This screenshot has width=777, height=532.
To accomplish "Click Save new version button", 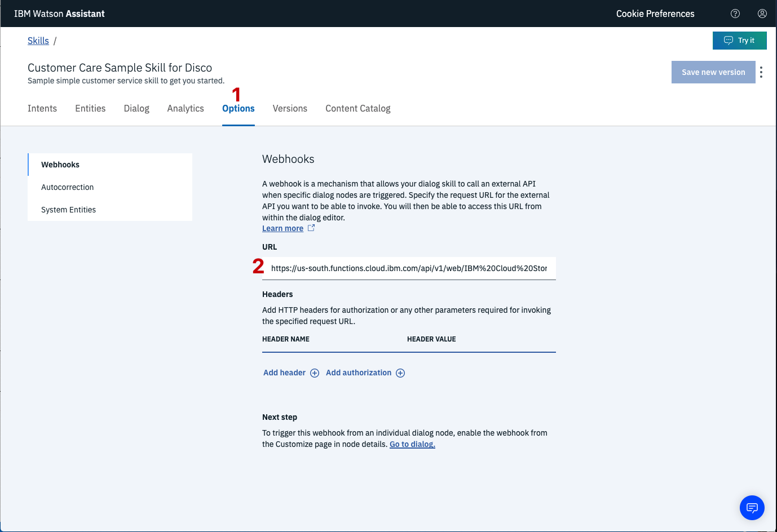I will pyautogui.click(x=713, y=72).
